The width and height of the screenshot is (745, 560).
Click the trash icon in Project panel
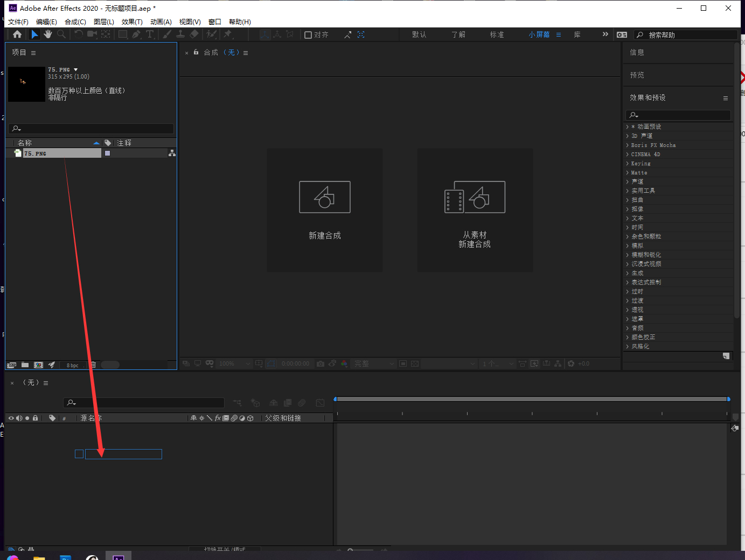(x=93, y=365)
